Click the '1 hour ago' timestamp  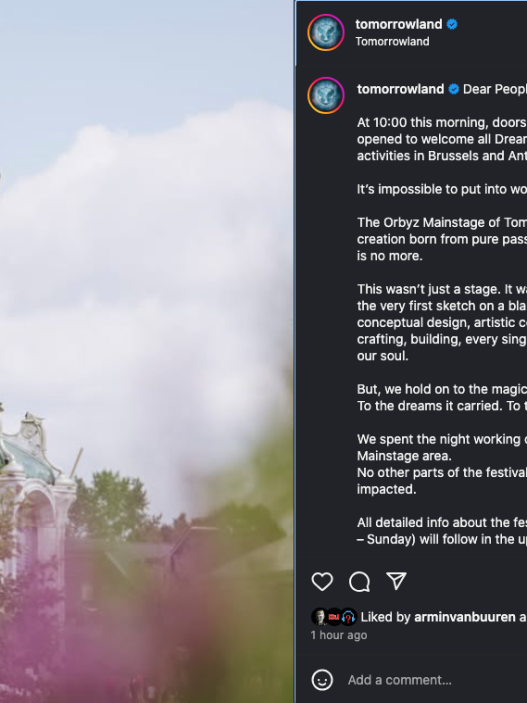tap(339, 635)
